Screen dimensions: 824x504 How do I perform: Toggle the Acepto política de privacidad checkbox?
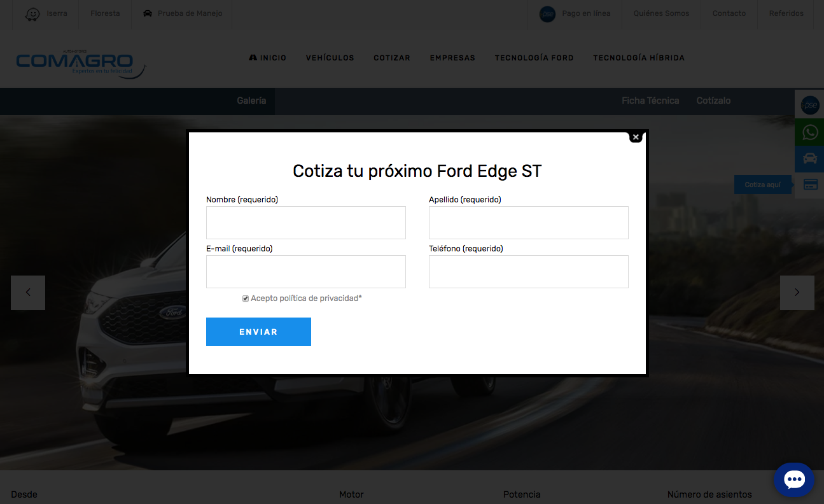click(x=246, y=298)
